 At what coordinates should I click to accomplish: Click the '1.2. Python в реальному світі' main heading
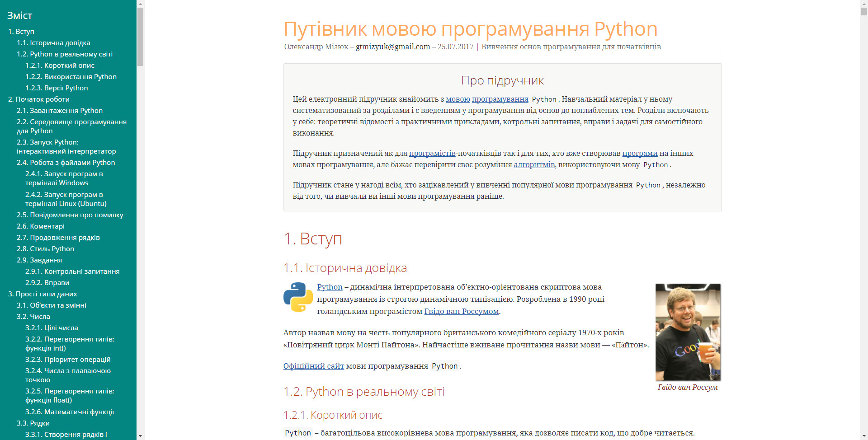click(x=364, y=392)
